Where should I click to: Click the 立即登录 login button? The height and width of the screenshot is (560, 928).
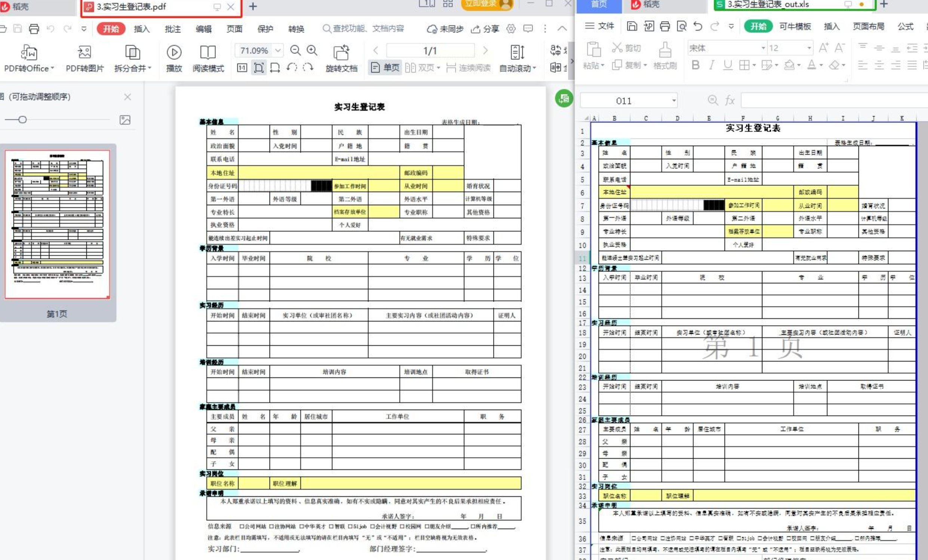(481, 4)
